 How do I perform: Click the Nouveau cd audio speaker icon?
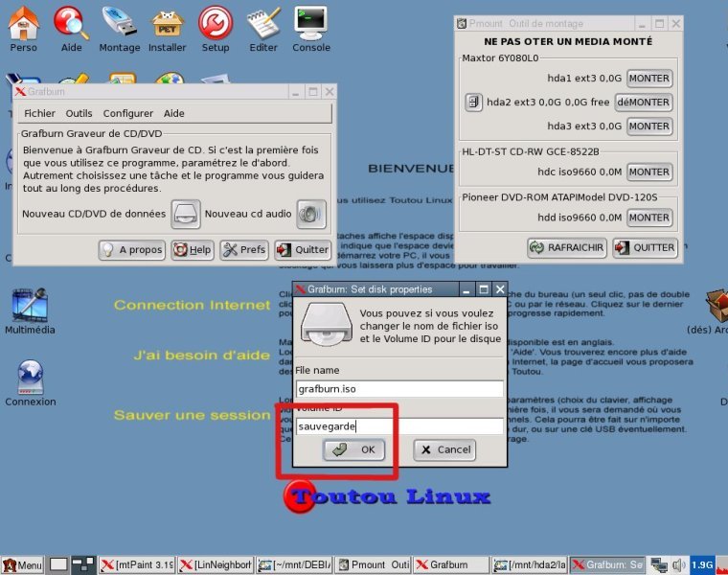click(x=310, y=214)
